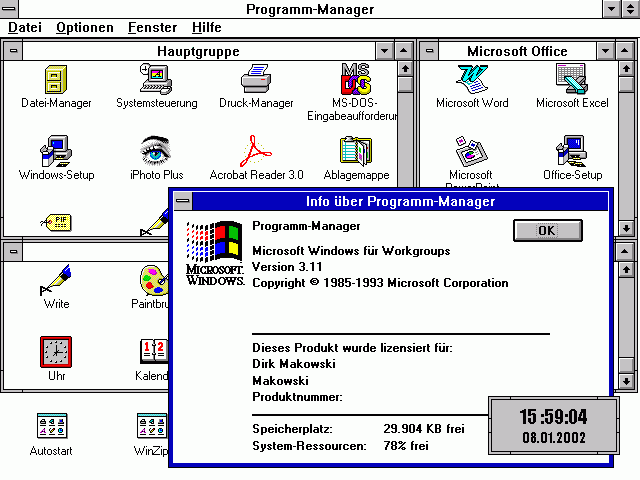
Task: Open the iPhoto Plus icon
Action: pyautogui.click(x=156, y=152)
